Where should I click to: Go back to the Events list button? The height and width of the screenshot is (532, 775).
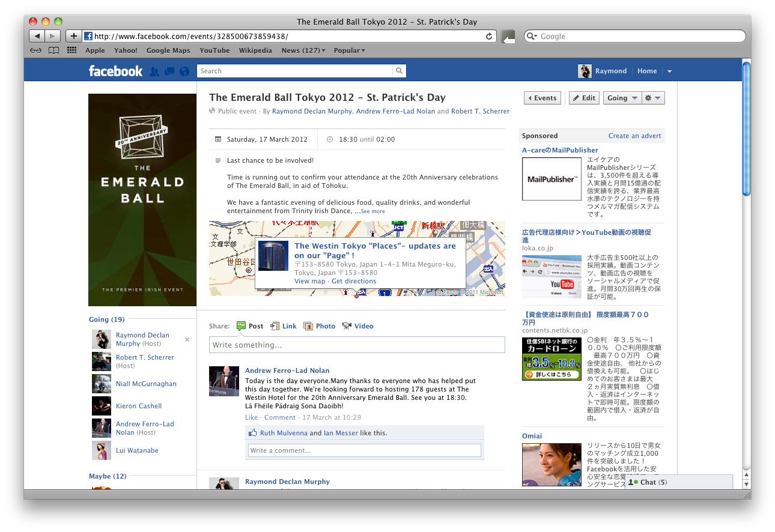542,98
